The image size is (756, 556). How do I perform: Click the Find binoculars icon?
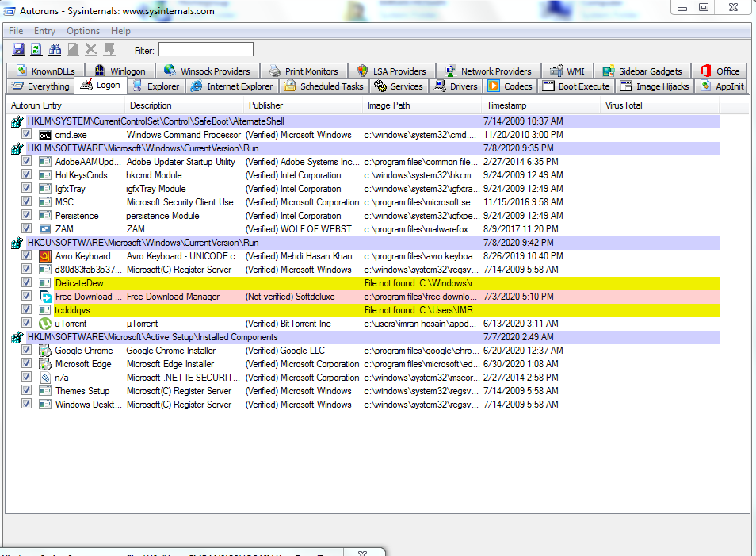point(55,49)
